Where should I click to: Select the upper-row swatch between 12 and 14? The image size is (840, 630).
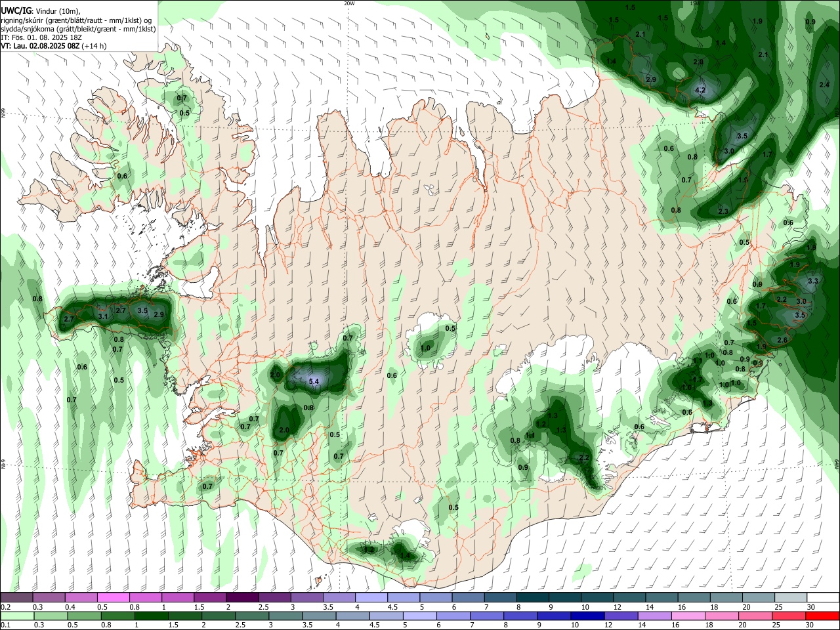[630, 597]
